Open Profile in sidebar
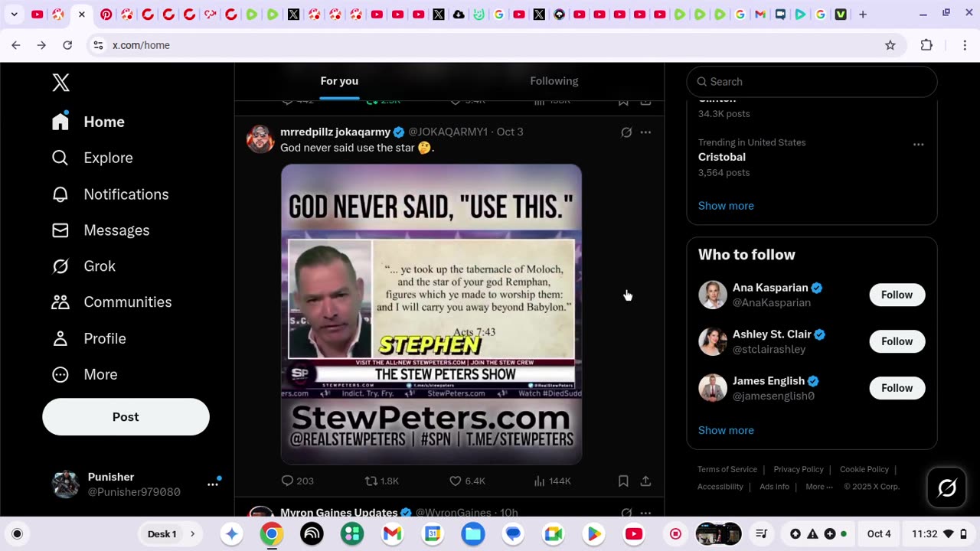Viewport: 980px width, 551px height. pyautogui.click(x=88, y=338)
